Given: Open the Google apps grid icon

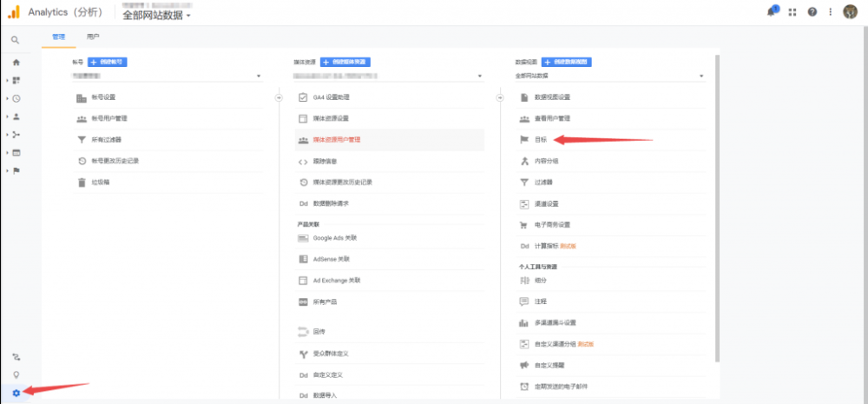Looking at the screenshot, I should (792, 12).
